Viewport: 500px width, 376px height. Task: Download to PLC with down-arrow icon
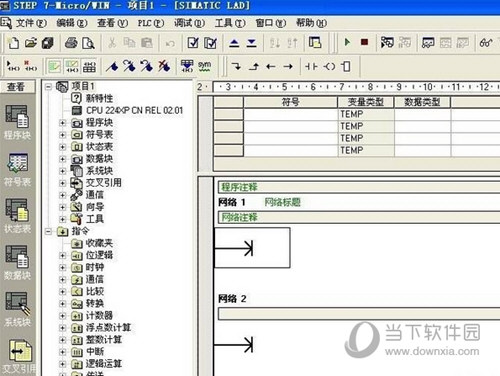[x=251, y=43]
